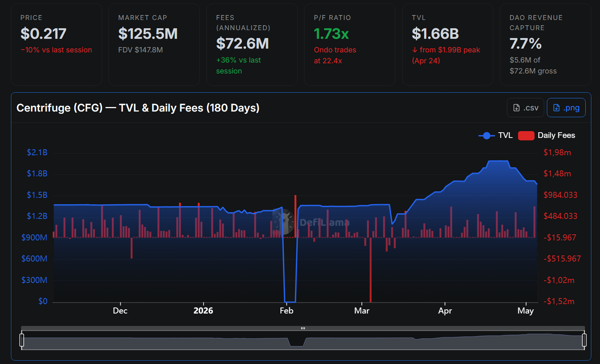600x364 pixels.
Task: Toggle the Daily Fees legend series
Action: tap(547, 135)
